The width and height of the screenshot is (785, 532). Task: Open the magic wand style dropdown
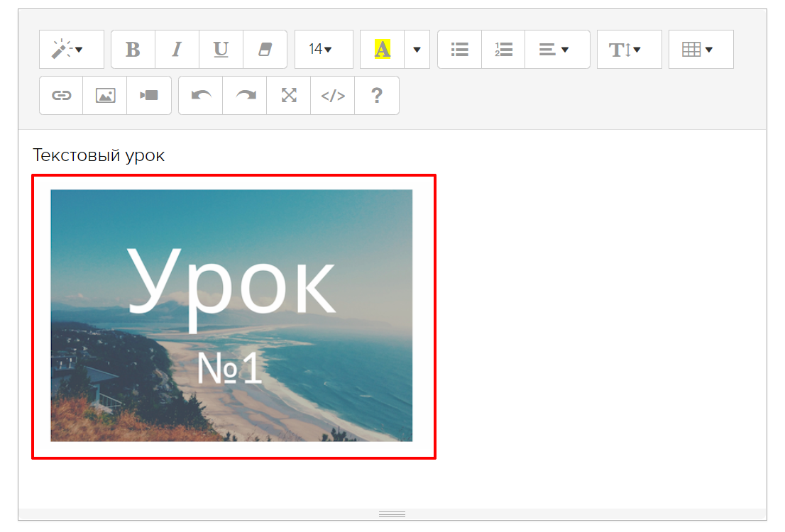pyautogui.click(x=71, y=50)
